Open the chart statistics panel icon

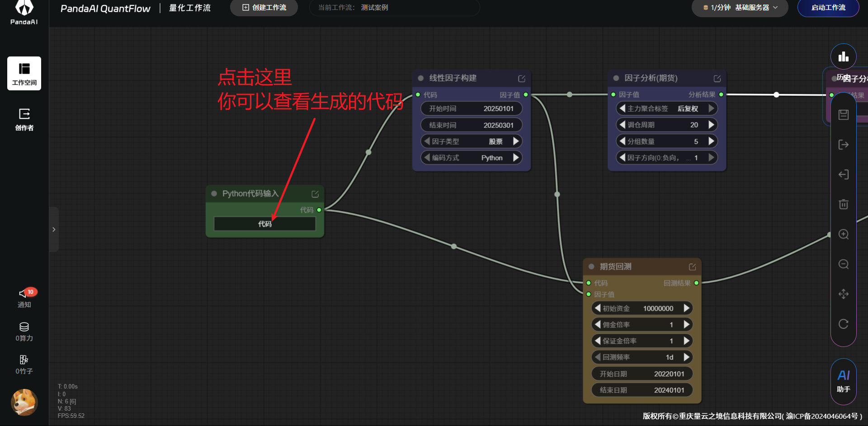point(843,57)
